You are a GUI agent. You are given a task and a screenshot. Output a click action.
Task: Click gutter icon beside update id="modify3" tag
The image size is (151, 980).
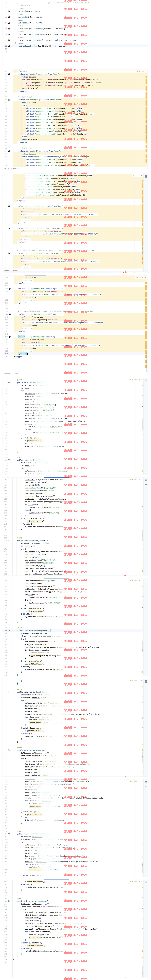pos(9,151)
